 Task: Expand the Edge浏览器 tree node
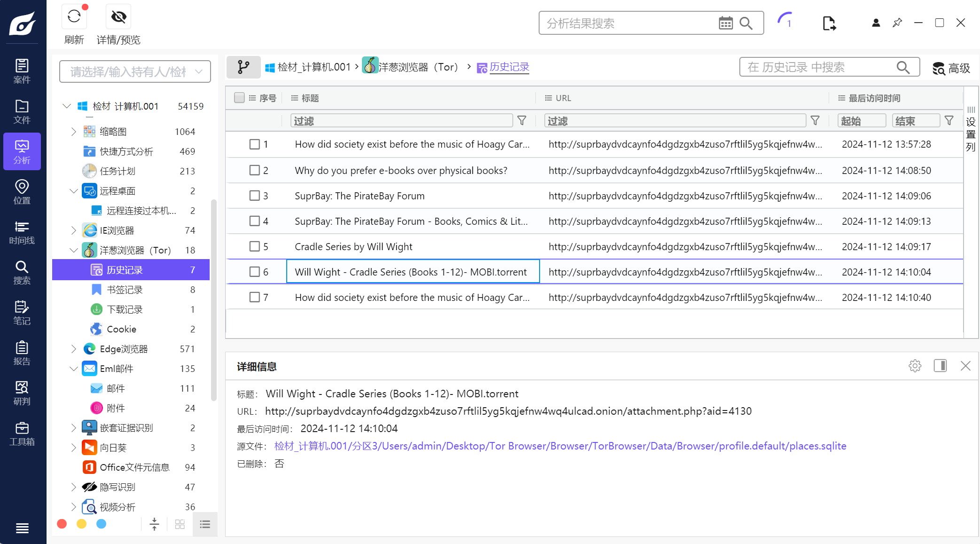pyautogui.click(x=73, y=349)
